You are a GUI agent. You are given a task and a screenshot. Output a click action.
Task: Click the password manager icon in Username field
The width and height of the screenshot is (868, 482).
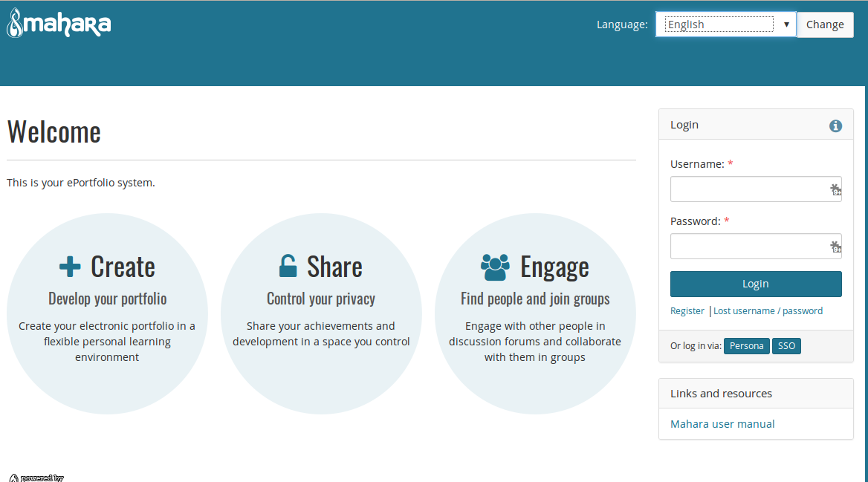pyautogui.click(x=835, y=190)
